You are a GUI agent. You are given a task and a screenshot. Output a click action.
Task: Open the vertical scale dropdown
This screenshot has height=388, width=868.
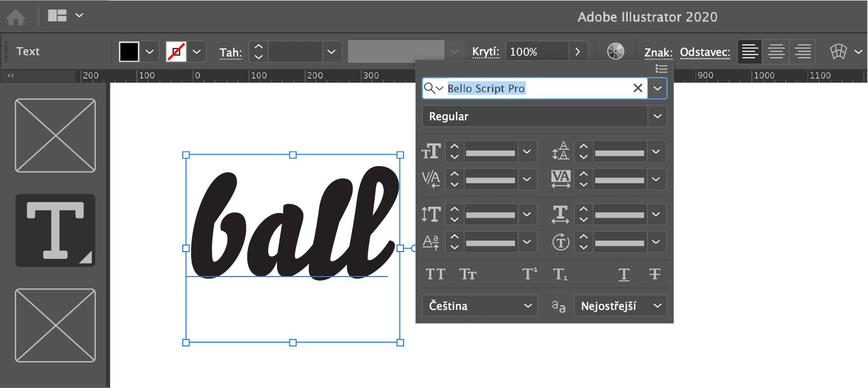(527, 214)
